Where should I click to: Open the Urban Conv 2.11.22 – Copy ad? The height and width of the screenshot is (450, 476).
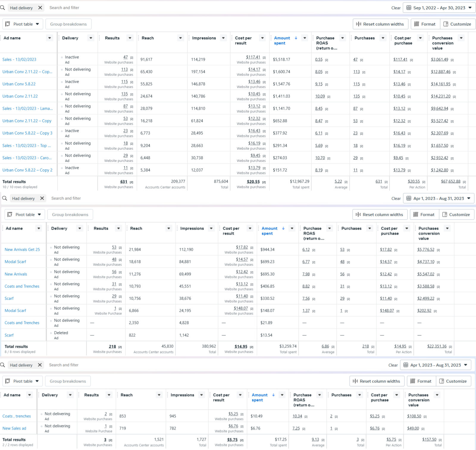pyautogui.click(x=27, y=121)
